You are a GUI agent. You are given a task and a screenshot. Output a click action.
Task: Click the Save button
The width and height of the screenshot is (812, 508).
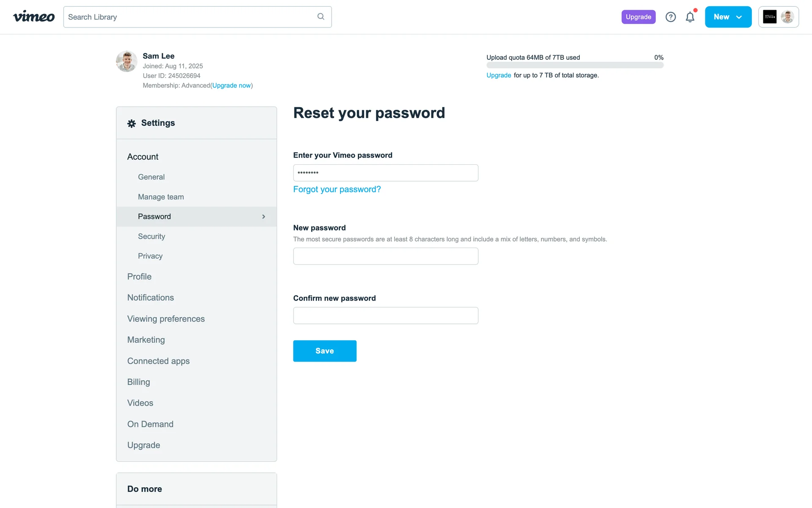324,351
